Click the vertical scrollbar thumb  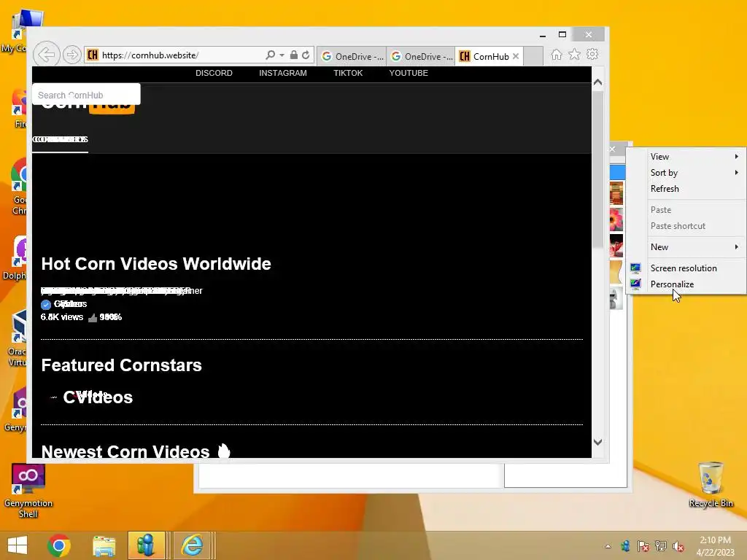597,169
